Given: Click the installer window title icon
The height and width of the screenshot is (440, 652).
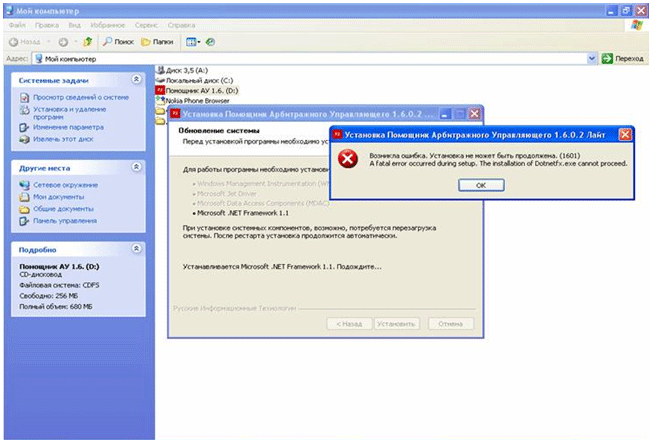Looking at the screenshot, I should tap(175, 114).
